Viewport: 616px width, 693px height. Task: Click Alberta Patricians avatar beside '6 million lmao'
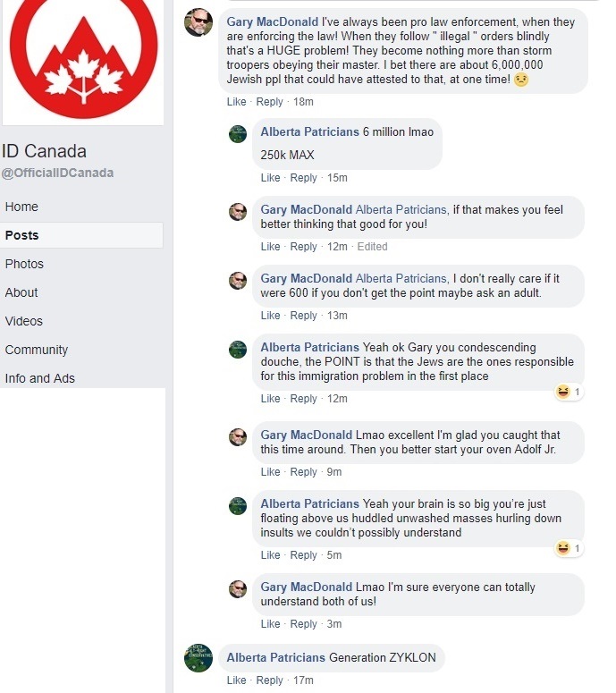click(x=238, y=133)
